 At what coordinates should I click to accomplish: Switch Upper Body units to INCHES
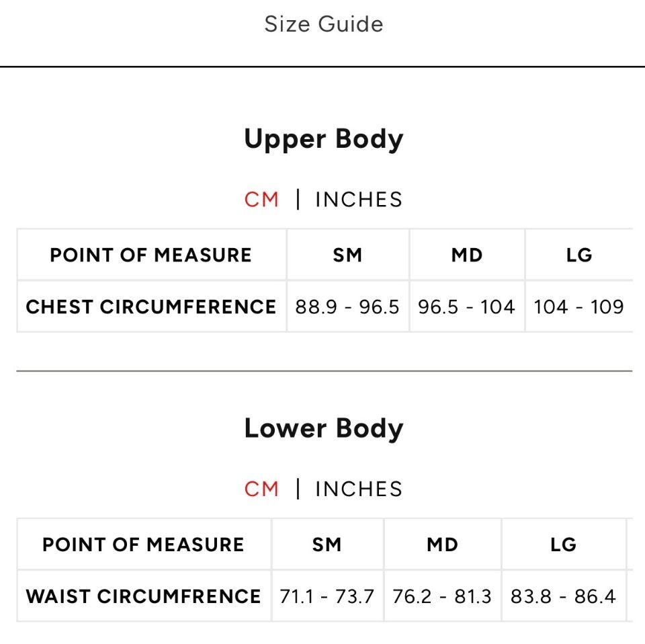(358, 200)
